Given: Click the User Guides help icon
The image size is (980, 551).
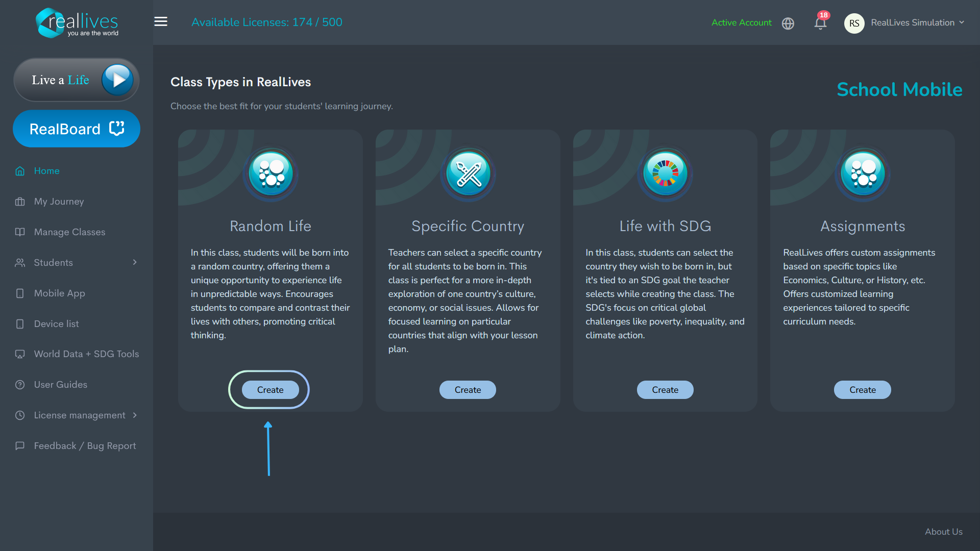Looking at the screenshot, I should coord(20,385).
